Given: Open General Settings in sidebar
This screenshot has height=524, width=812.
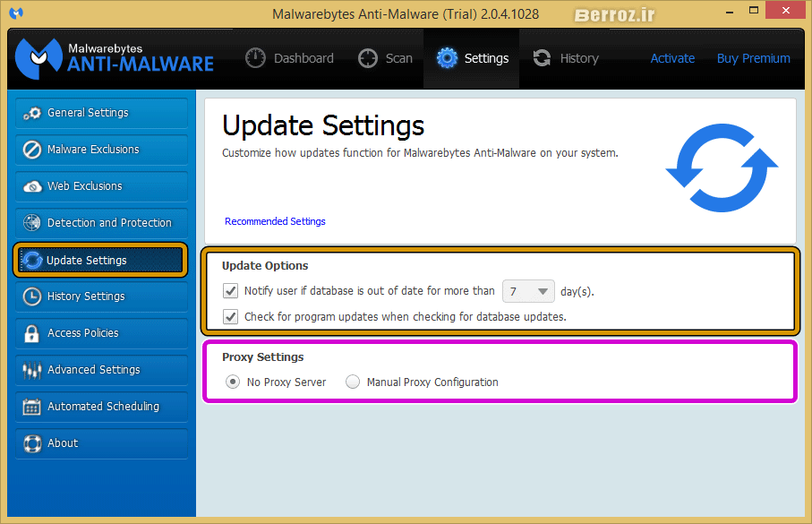Looking at the screenshot, I should 101,113.
